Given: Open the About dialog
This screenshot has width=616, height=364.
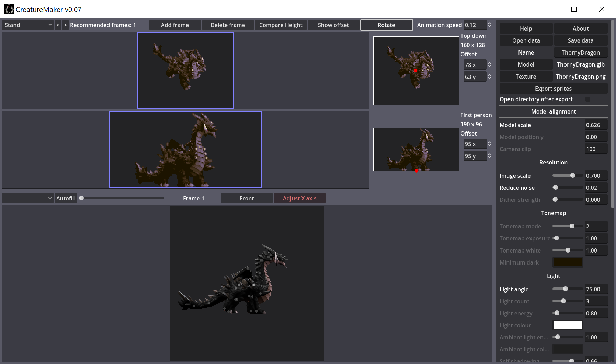Looking at the screenshot, I should (581, 28).
